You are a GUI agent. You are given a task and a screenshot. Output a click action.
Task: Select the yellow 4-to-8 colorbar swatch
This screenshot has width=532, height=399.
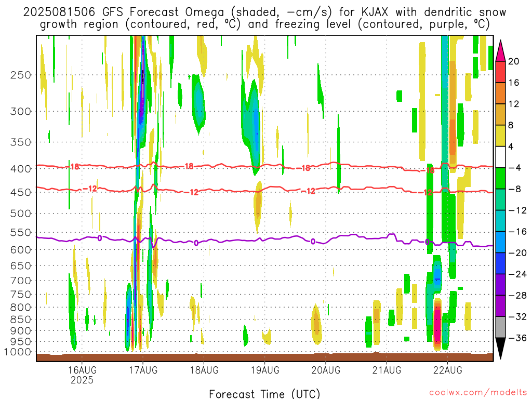coord(500,136)
